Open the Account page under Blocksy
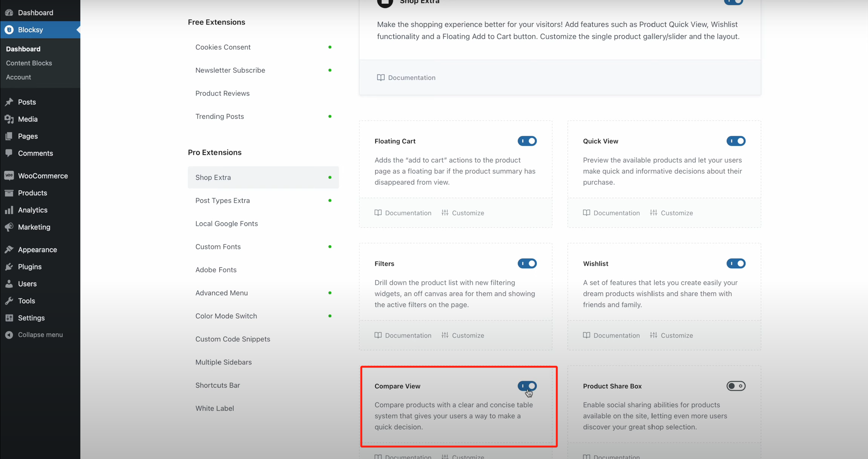This screenshot has width=868, height=459. (x=18, y=77)
